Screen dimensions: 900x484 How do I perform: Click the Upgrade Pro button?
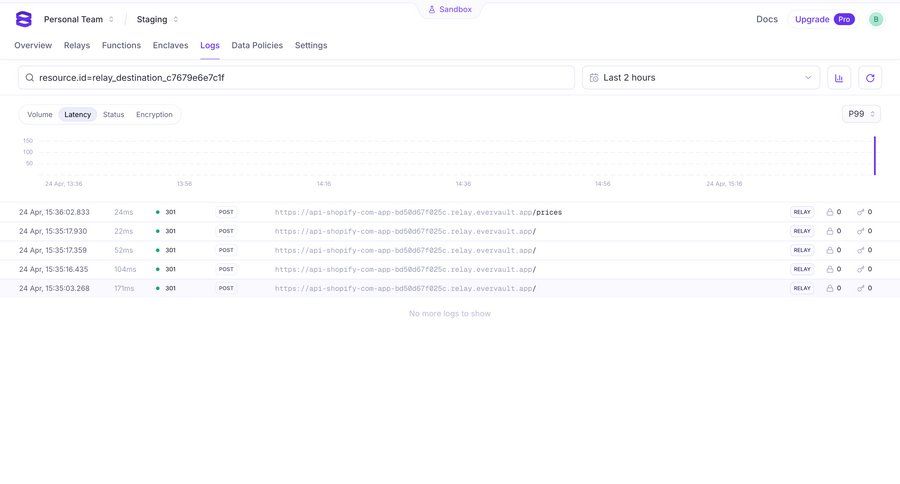[824, 19]
